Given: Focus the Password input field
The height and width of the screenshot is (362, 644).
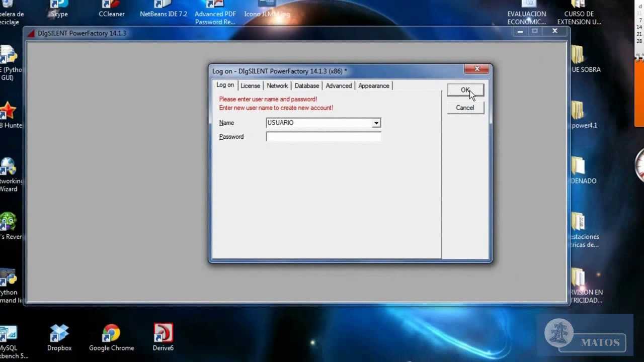Looking at the screenshot, I should point(324,137).
